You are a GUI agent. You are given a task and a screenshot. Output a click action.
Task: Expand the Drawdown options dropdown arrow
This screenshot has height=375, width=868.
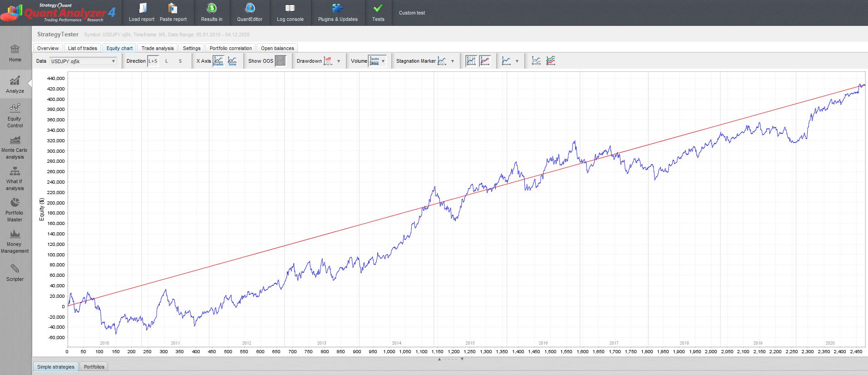tap(339, 61)
